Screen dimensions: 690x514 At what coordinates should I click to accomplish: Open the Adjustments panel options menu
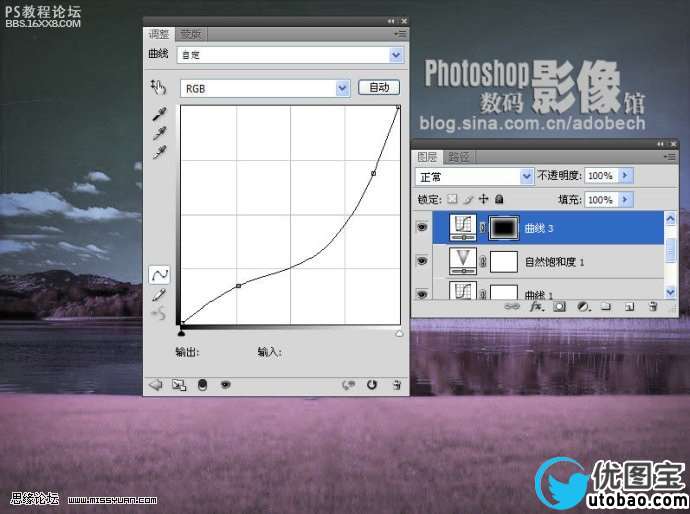pos(400,33)
